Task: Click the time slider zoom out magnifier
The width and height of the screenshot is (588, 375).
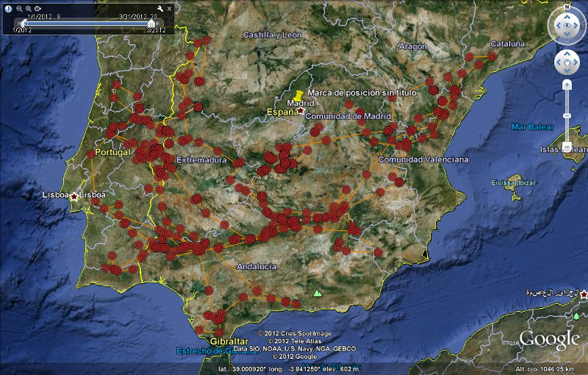Action: click(x=19, y=8)
